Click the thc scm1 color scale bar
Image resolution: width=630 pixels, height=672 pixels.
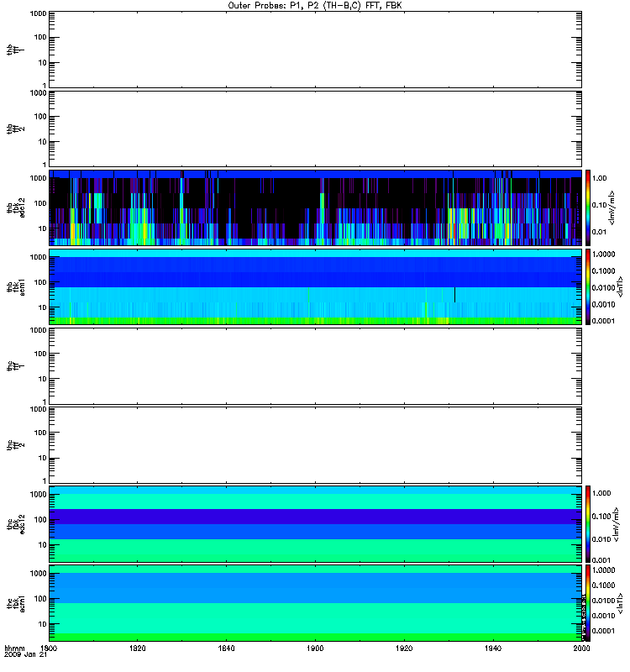pos(589,603)
